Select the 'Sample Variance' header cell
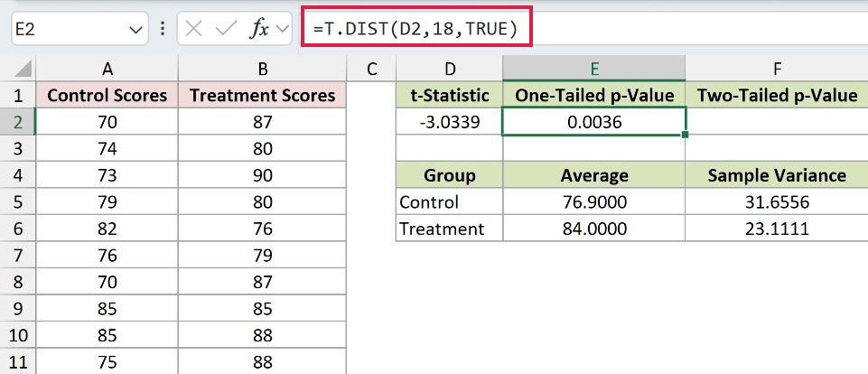 (777, 175)
